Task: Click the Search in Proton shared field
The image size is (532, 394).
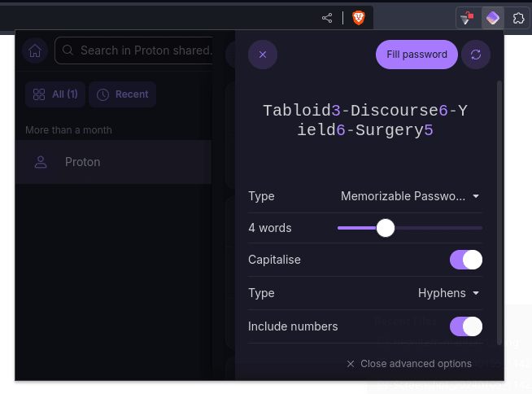Action: [133, 50]
